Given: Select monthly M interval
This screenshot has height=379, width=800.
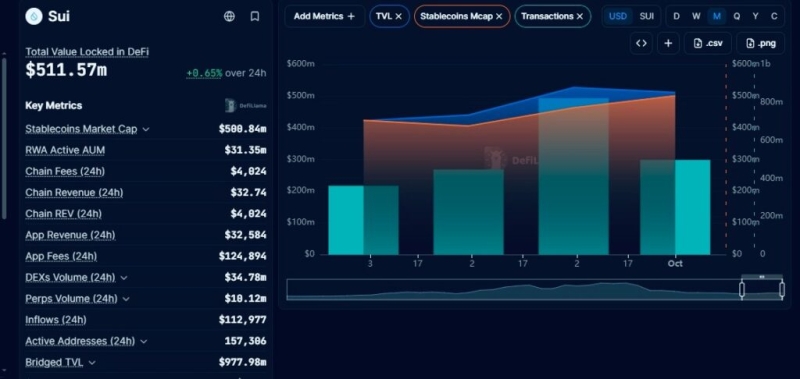Looking at the screenshot, I should pos(716,16).
